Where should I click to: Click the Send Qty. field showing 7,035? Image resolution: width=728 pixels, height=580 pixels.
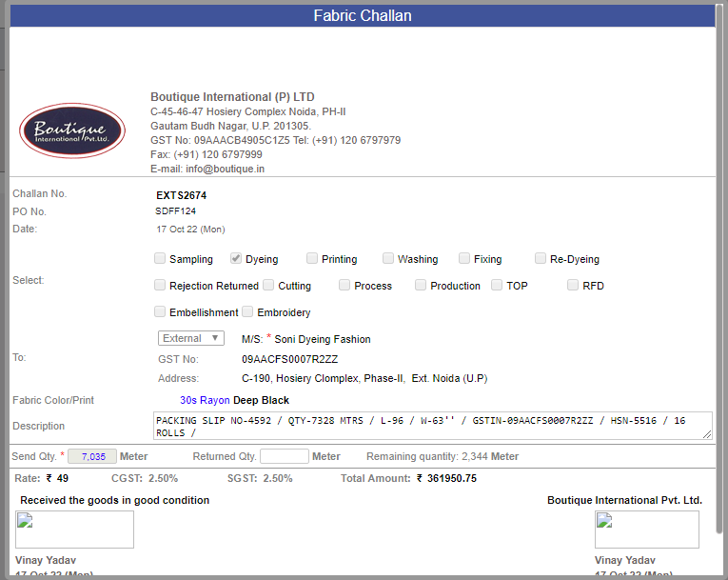92,456
